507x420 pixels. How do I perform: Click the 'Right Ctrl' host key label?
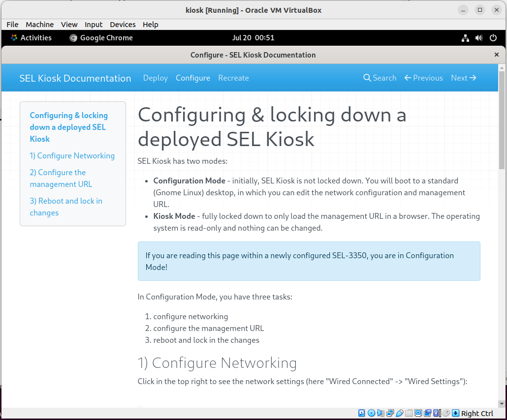click(x=477, y=413)
